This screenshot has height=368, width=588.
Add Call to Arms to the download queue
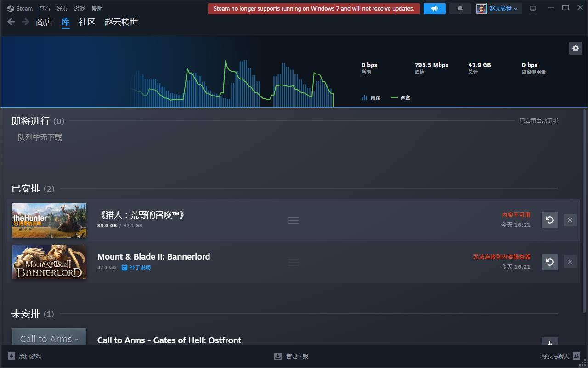point(549,343)
